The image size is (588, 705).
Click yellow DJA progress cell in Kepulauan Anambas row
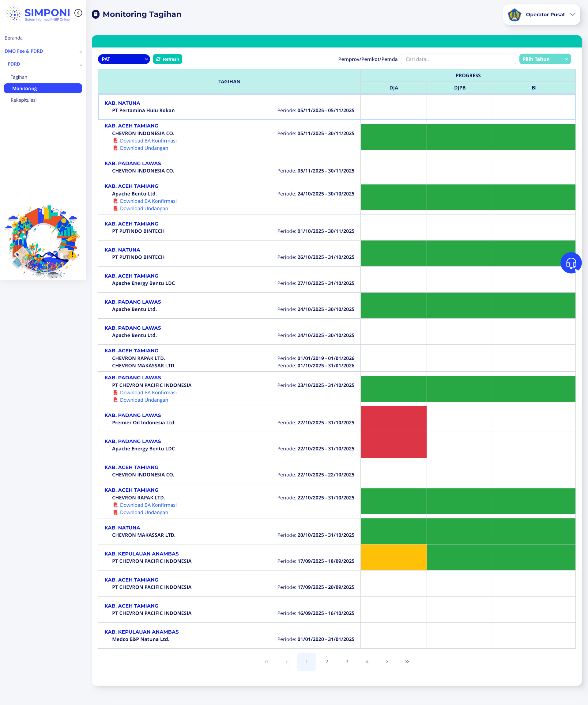[394, 557]
